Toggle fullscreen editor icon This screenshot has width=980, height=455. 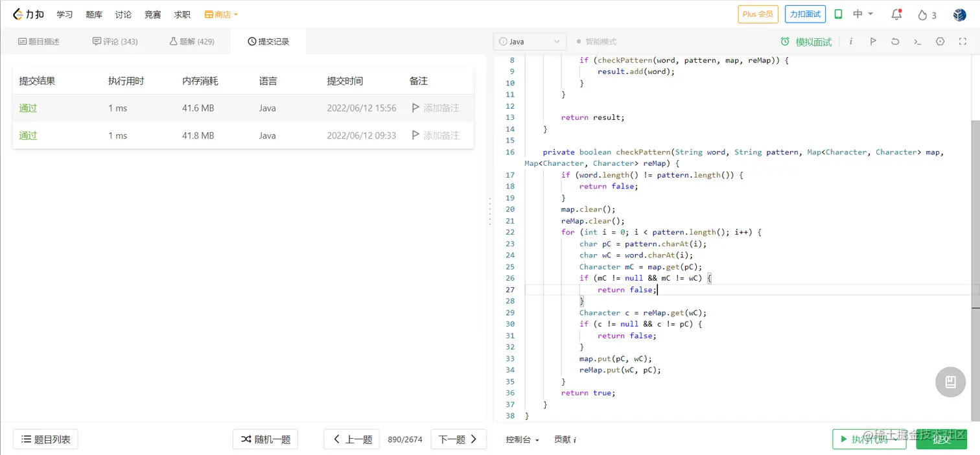[962, 41]
